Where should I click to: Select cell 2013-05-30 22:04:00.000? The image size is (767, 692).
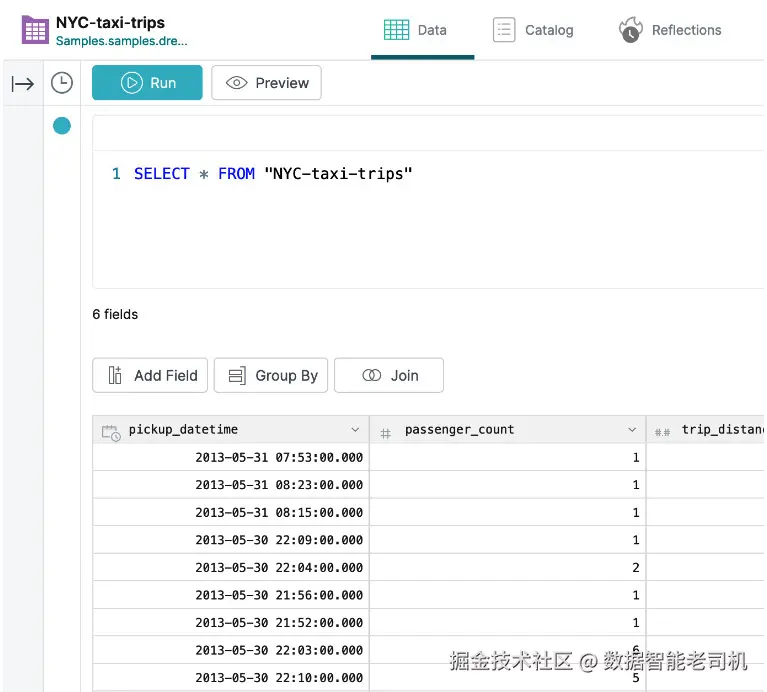pos(231,567)
